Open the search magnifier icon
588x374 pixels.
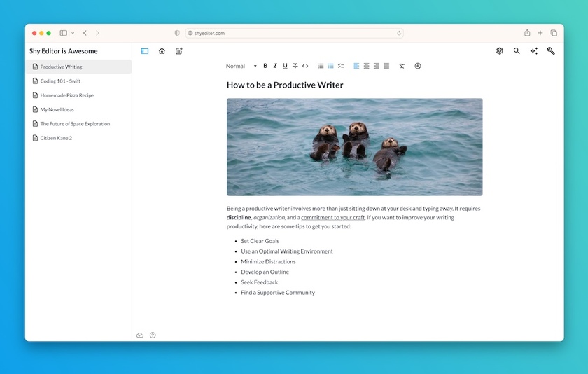pyautogui.click(x=517, y=51)
